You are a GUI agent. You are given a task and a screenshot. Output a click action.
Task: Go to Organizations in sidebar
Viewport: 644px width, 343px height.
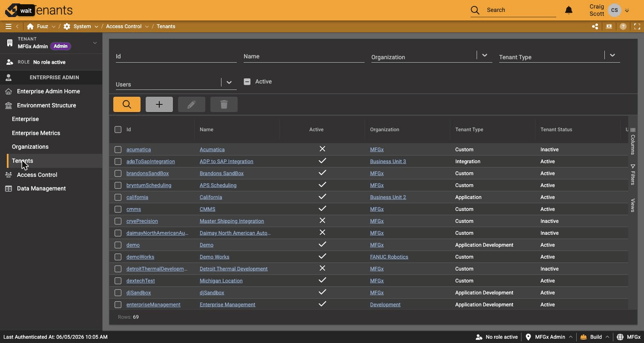point(30,147)
